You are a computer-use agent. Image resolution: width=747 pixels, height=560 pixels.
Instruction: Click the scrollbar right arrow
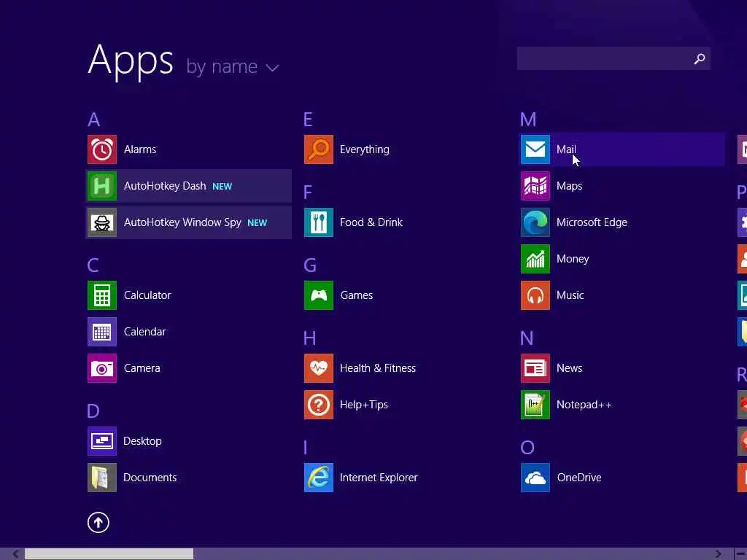coord(718,554)
